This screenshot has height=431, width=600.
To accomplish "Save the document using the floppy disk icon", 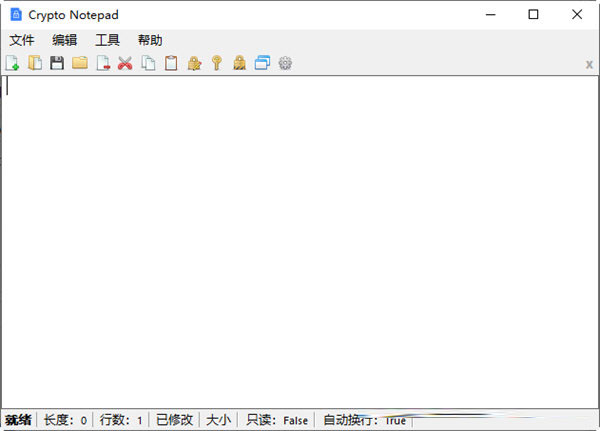I will point(57,63).
